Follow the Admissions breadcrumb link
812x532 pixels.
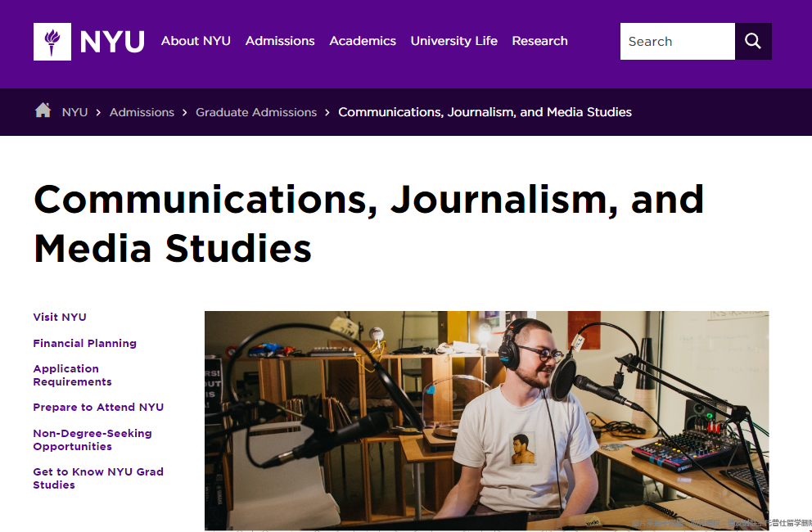point(142,112)
